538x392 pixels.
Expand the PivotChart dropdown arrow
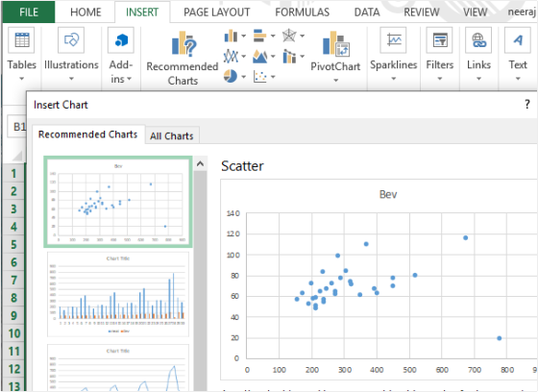[336, 81]
